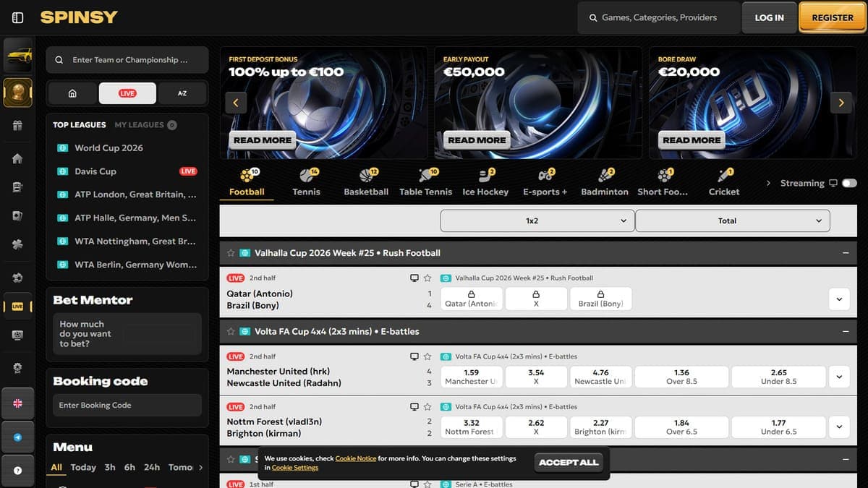Open the Telegram icon in sidebar

pos(18,437)
